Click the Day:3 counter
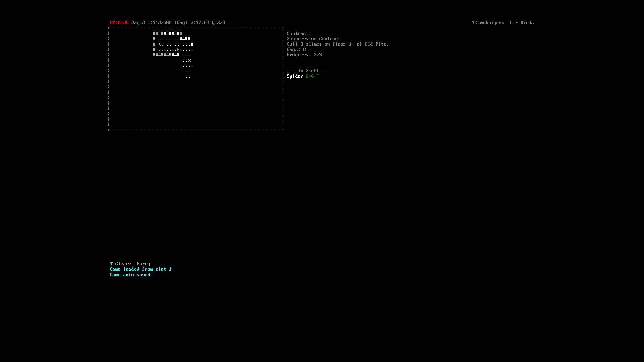The image size is (644, 362). [x=138, y=22]
